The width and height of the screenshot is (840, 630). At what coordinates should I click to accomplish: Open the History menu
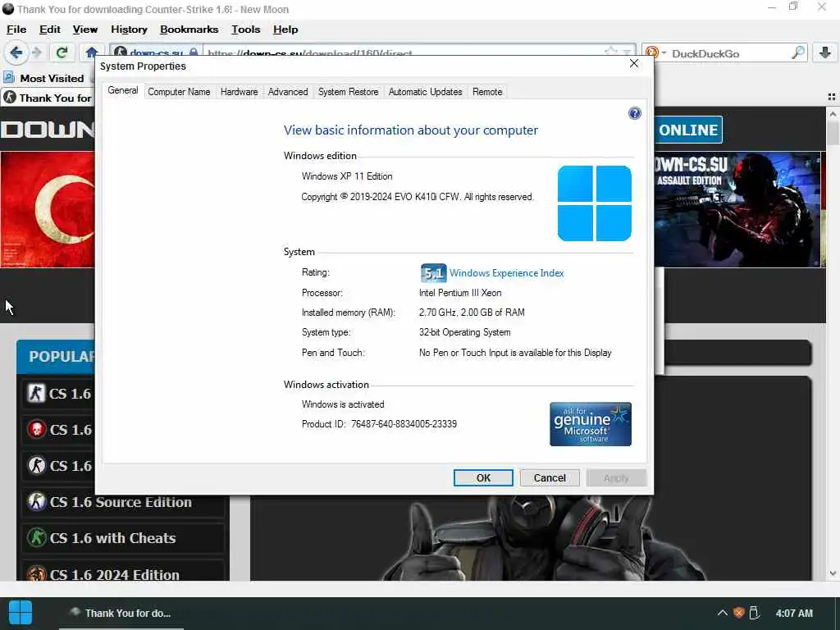point(129,30)
